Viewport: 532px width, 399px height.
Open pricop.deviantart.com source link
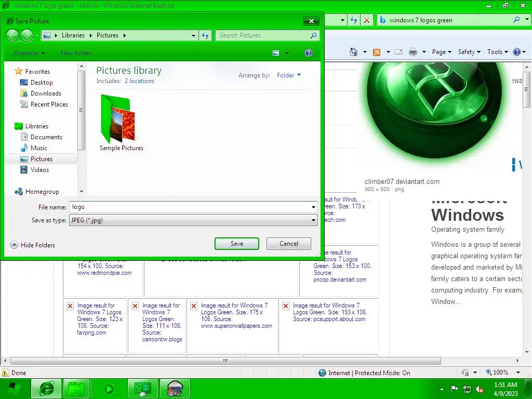pyautogui.click(x=340, y=280)
